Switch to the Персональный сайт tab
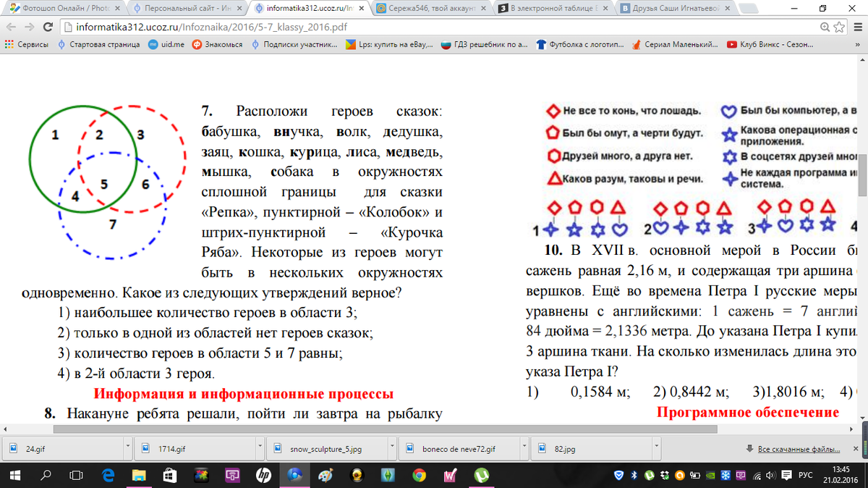Screen dimensions: 868x488 (x=187, y=8)
